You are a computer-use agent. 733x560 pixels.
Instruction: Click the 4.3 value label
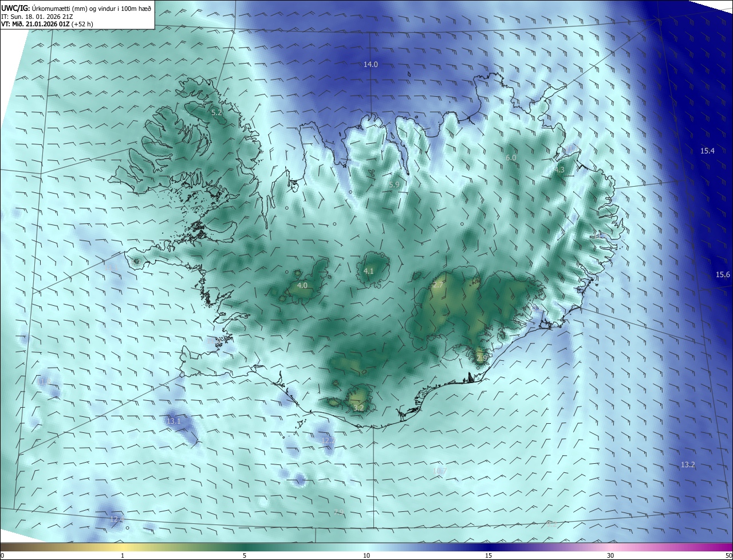click(x=559, y=170)
